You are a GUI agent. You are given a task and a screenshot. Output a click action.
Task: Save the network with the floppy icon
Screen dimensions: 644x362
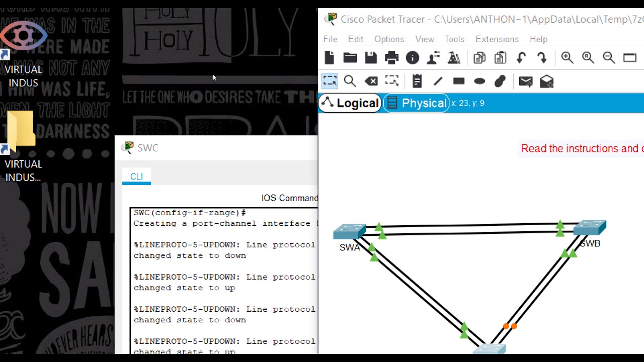coord(371,58)
